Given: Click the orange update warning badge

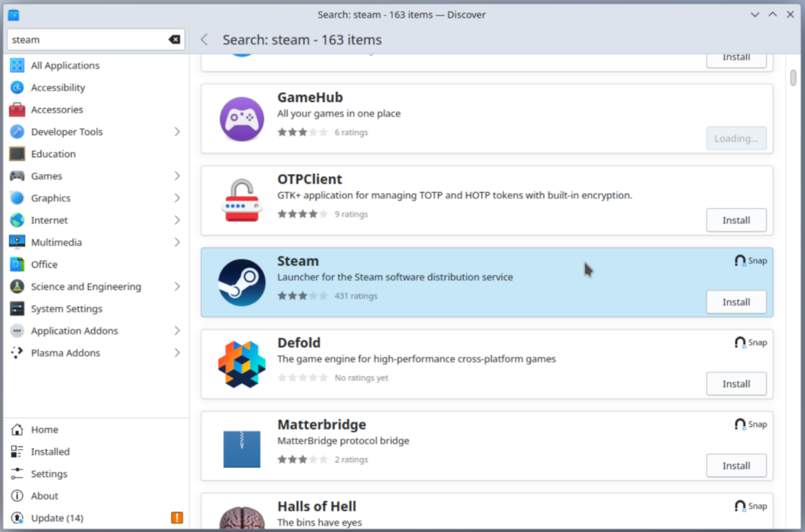Looking at the screenshot, I should point(177,517).
